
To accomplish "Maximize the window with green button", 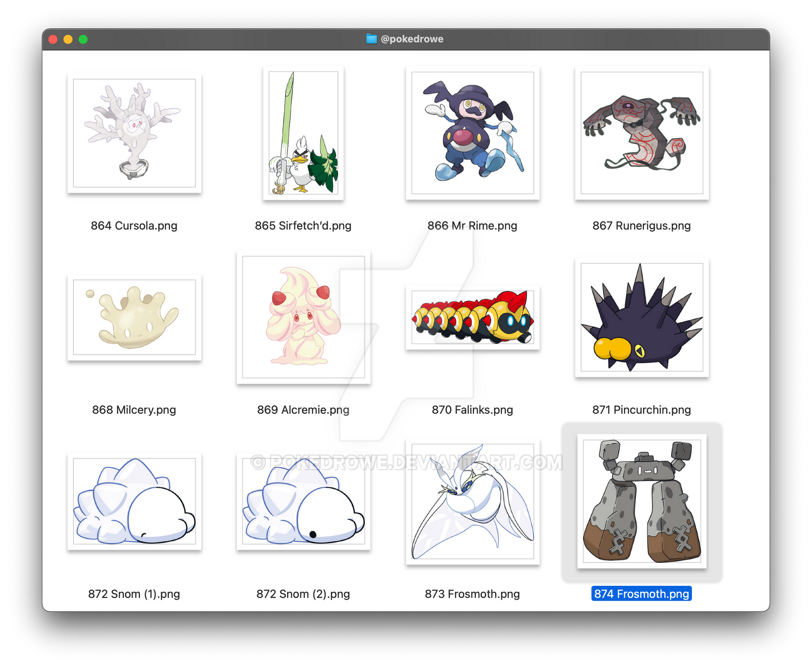I will pyautogui.click(x=83, y=39).
